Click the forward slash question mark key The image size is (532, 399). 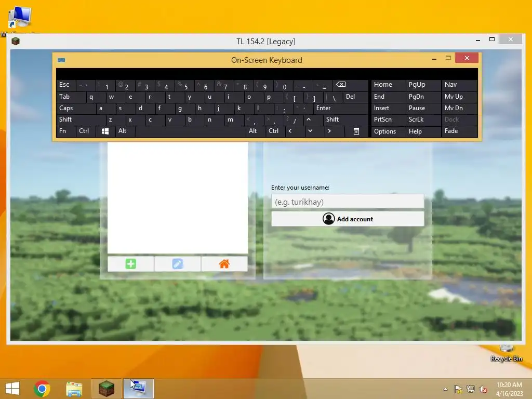[294, 119]
